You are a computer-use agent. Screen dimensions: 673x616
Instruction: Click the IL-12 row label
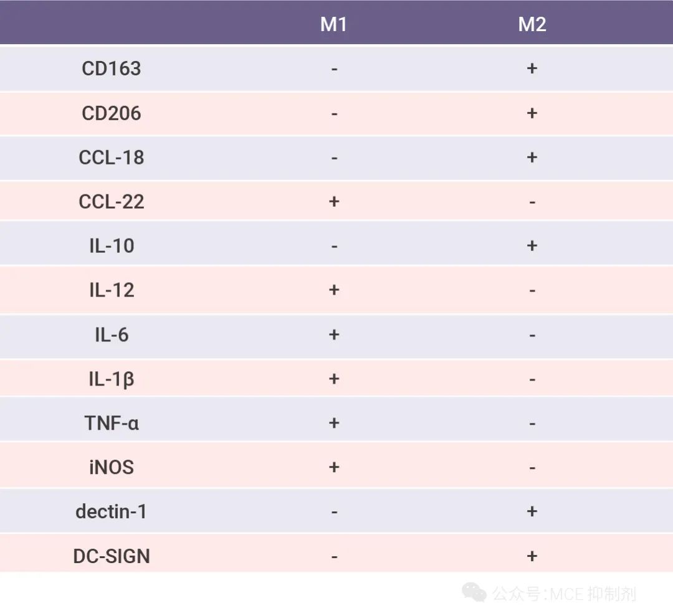112,290
